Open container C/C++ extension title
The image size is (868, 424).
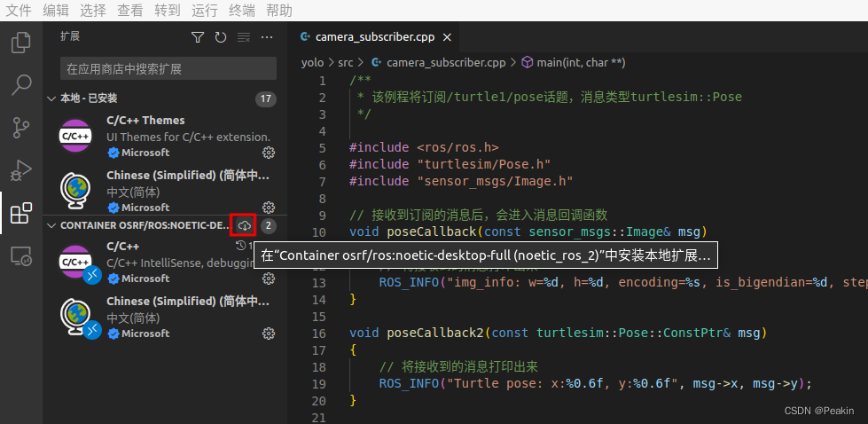pyautogui.click(x=123, y=246)
